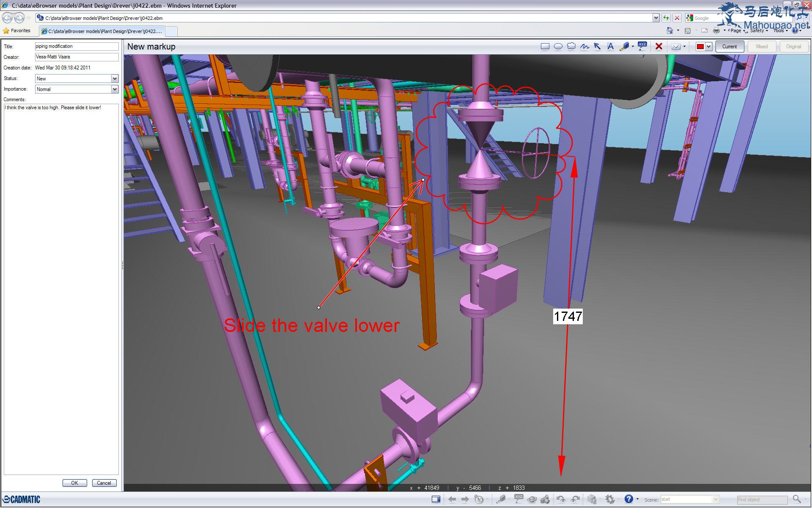Click the browser address bar
This screenshot has height=508, width=812.
click(344, 18)
